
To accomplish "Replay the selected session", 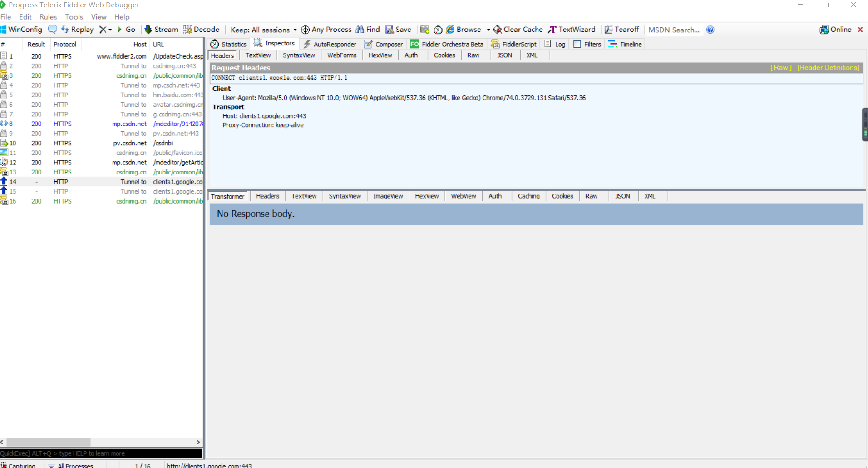I will click(x=77, y=30).
